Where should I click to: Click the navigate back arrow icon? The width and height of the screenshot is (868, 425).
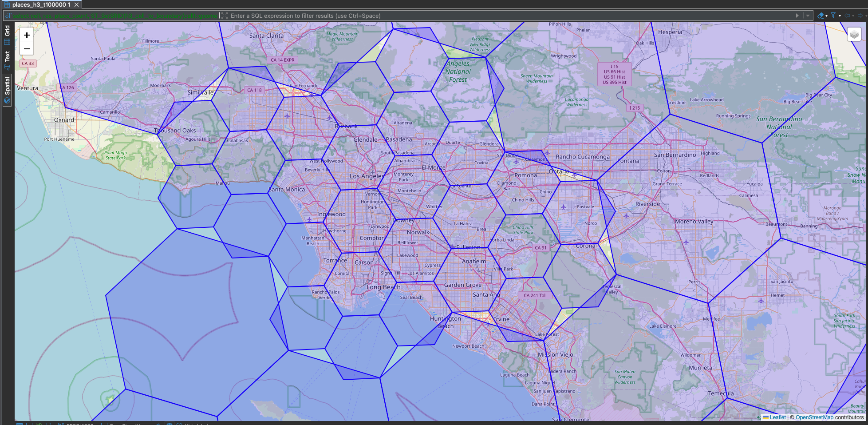point(847,15)
